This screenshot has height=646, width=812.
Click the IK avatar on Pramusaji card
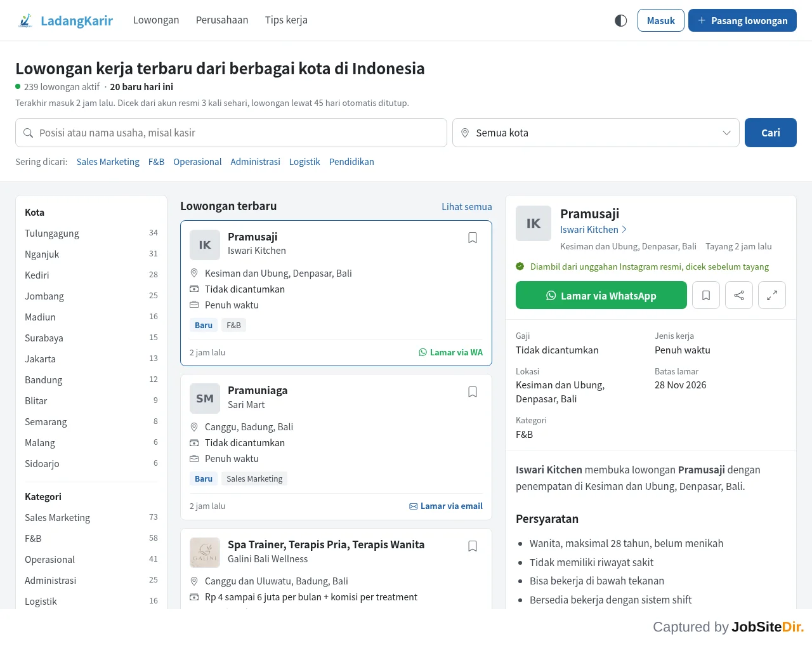click(205, 245)
